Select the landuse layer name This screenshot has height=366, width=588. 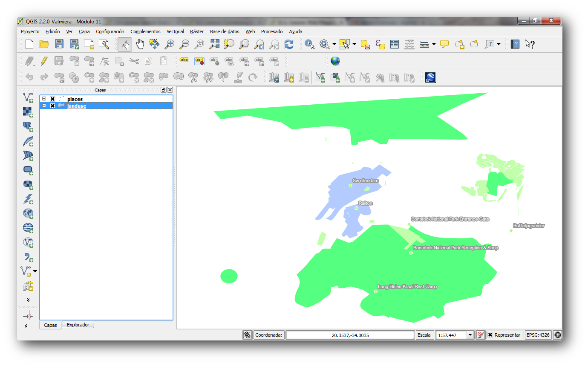click(77, 106)
